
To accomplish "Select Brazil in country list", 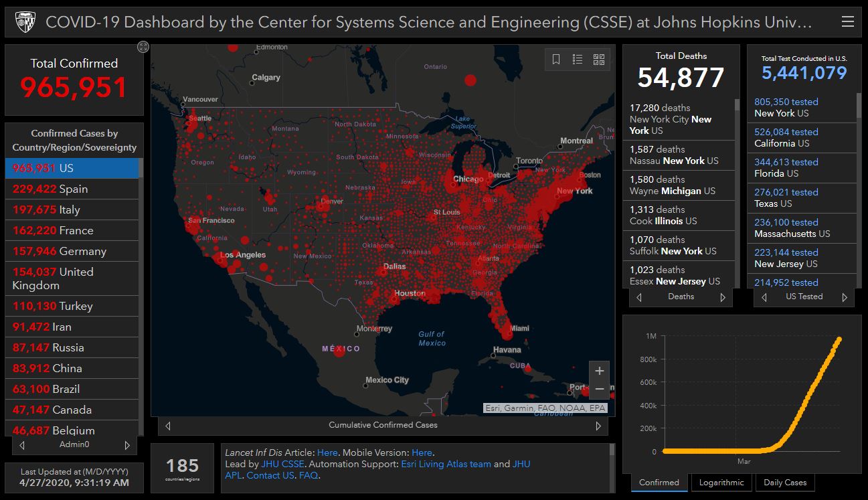I will (72, 389).
